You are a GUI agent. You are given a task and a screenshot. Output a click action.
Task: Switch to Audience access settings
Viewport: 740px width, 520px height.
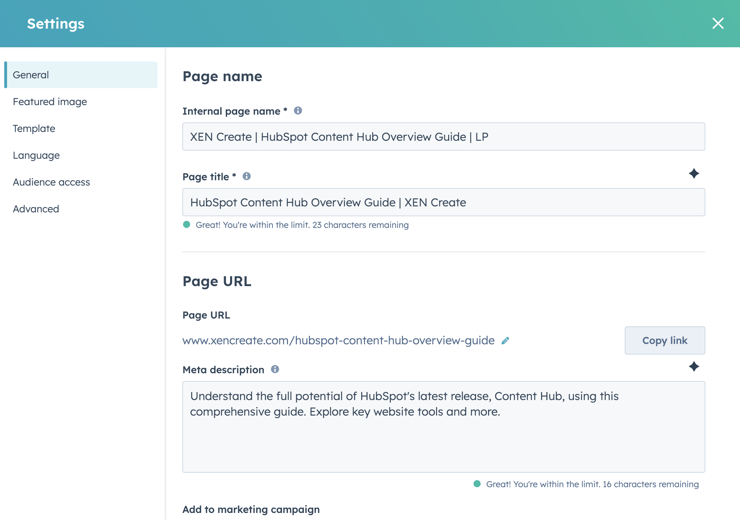[x=51, y=182]
